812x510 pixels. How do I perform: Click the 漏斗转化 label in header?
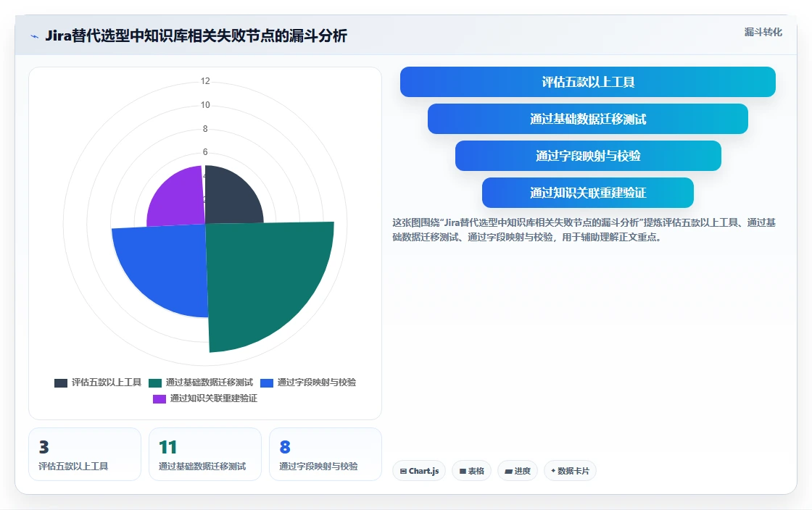pos(763,32)
